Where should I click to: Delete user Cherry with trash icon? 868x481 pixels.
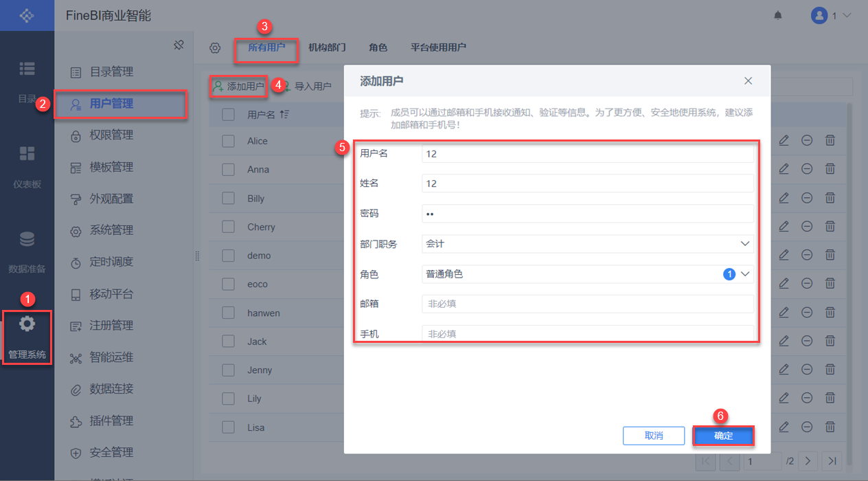830,226
